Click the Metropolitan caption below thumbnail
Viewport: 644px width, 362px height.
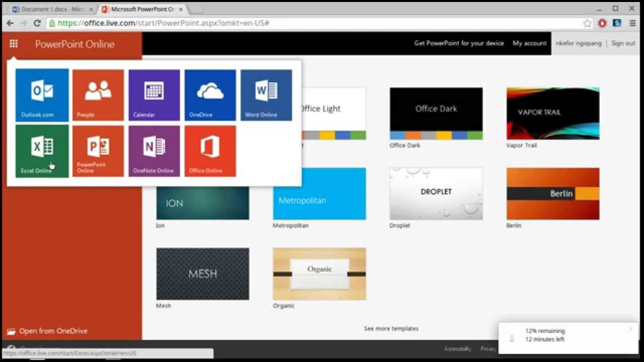point(290,225)
